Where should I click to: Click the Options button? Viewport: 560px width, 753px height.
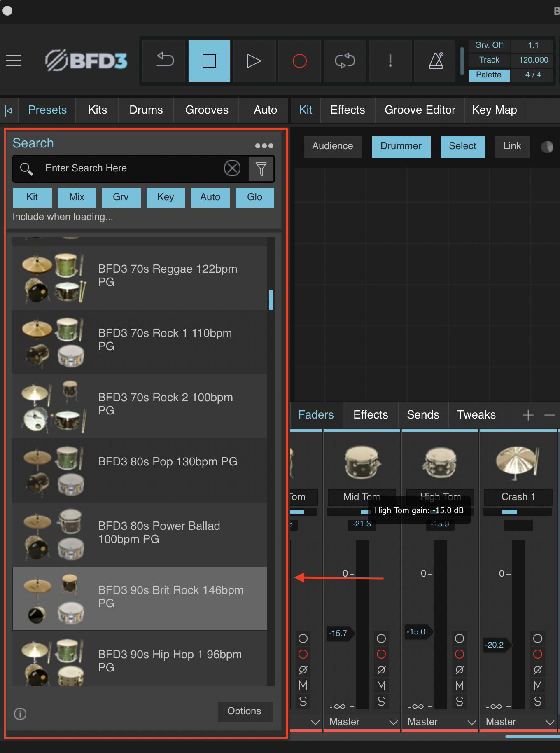(245, 711)
